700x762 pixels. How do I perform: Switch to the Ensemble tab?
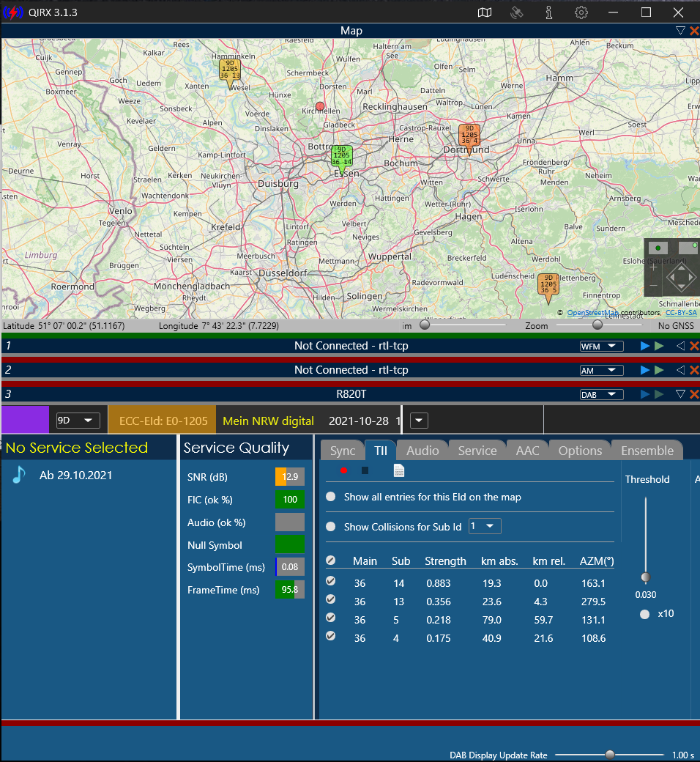click(x=647, y=451)
